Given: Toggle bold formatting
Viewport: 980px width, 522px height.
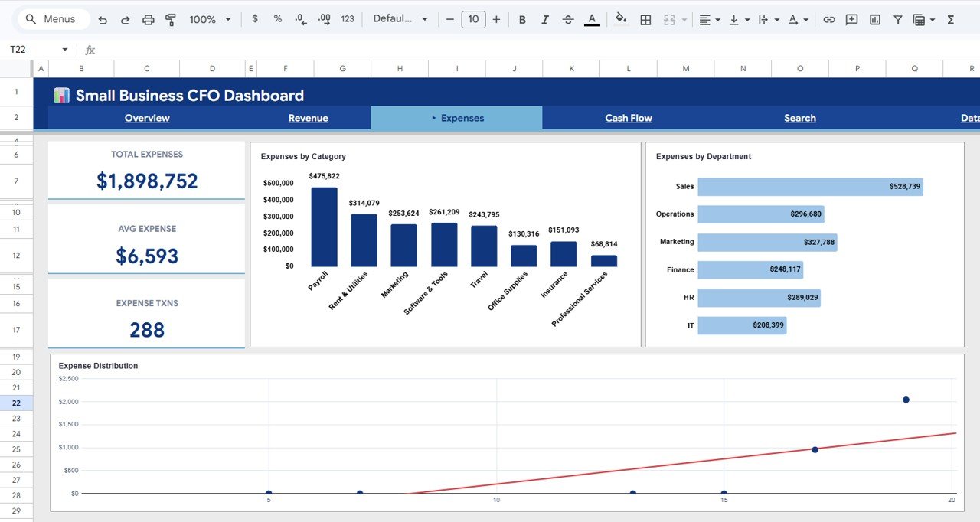Looking at the screenshot, I should click(x=522, y=19).
